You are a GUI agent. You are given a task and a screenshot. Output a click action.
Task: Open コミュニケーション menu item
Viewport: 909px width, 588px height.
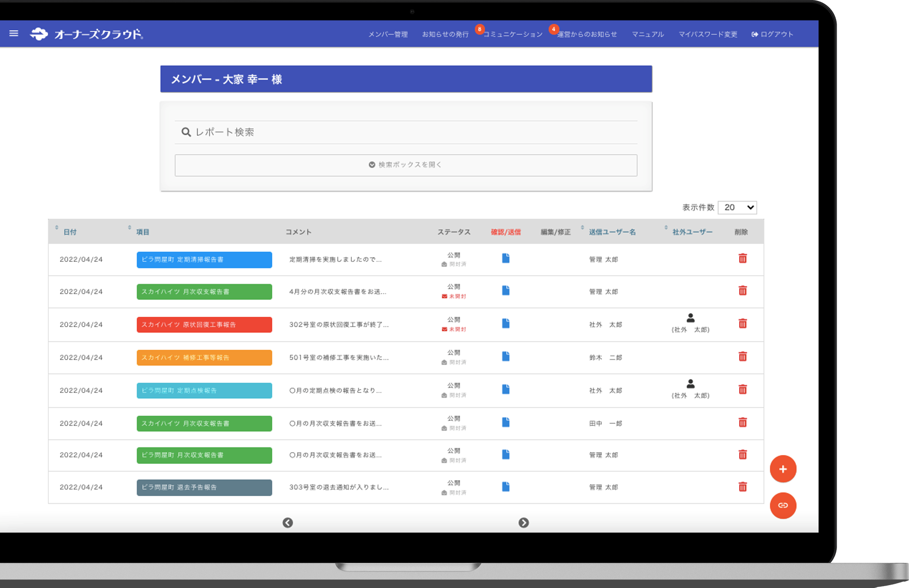click(512, 34)
